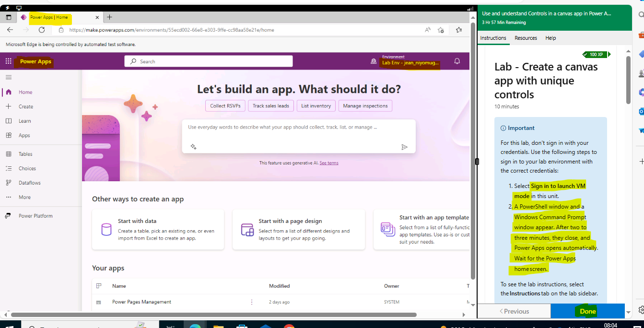Click the app description prompt box
The width and height of the screenshot is (644, 328).
[x=298, y=136]
